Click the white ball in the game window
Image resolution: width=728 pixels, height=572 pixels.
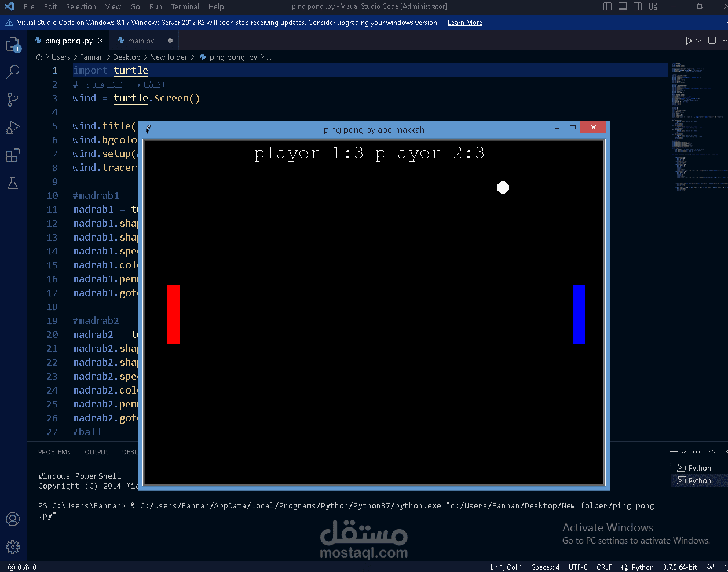(503, 187)
